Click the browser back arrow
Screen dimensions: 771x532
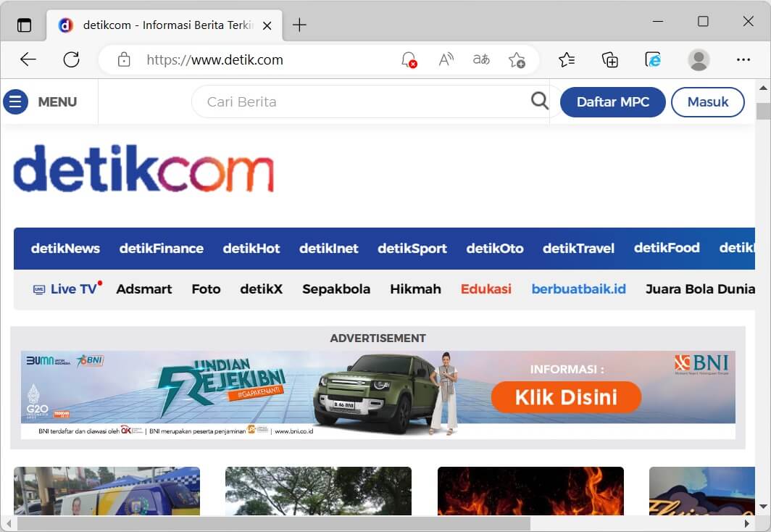[28, 60]
